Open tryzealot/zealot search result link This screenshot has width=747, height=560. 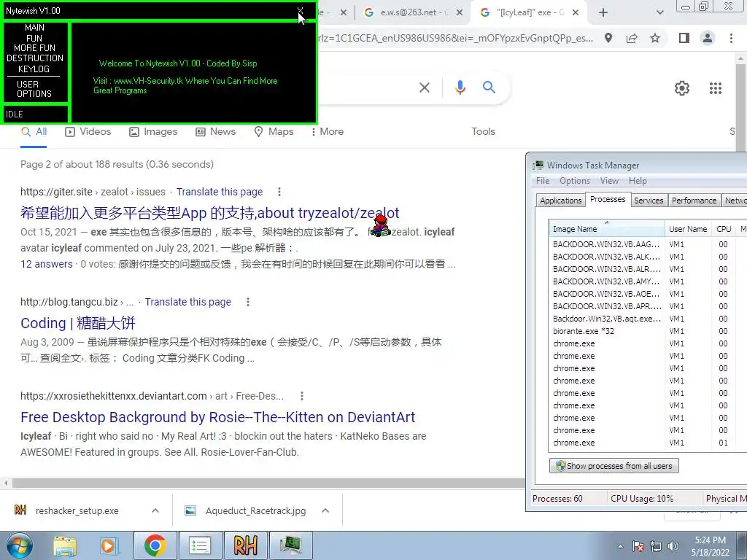(209, 213)
